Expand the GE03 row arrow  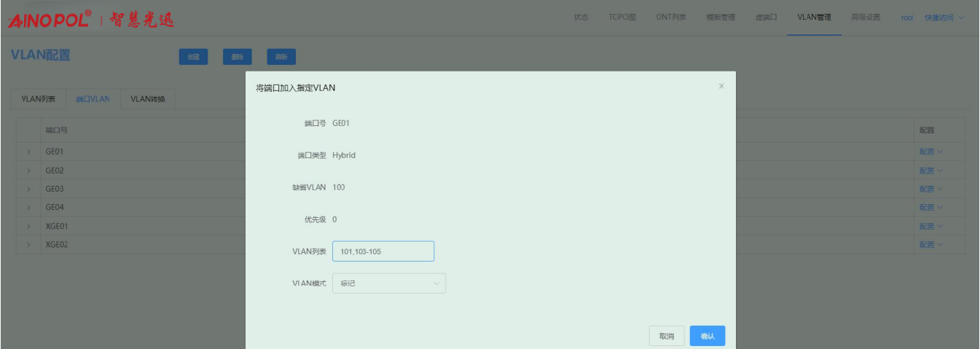(x=30, y=189)
